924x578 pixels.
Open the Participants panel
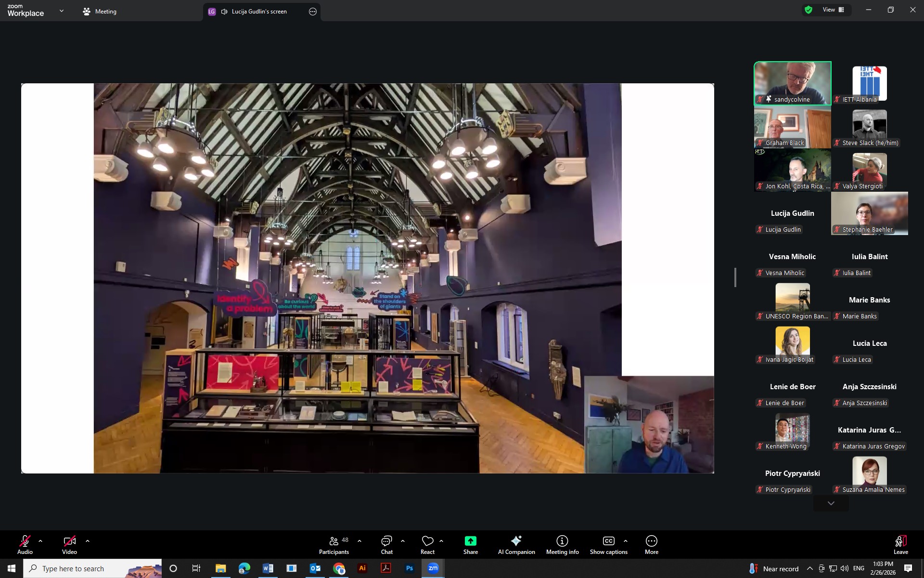click(334, 545)
